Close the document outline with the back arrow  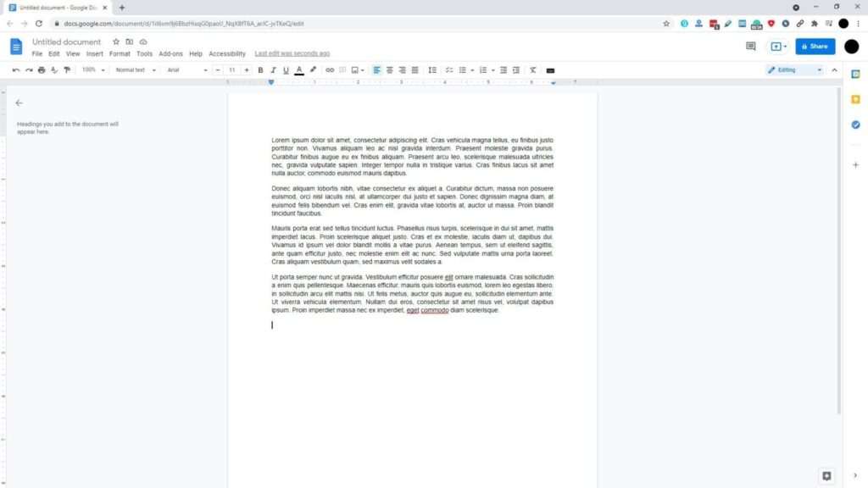click(19, 103)
